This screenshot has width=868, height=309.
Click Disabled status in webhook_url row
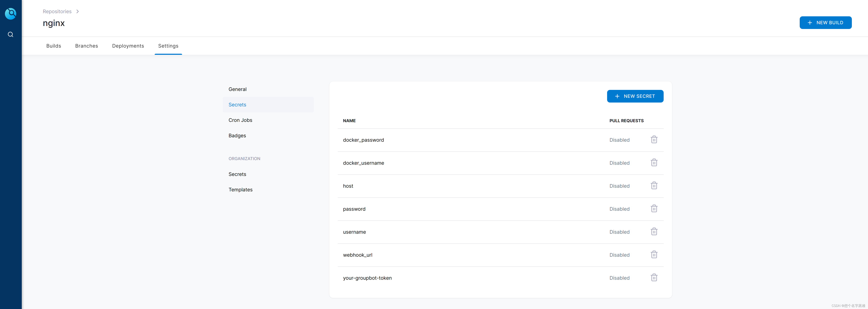coord(619,255)
